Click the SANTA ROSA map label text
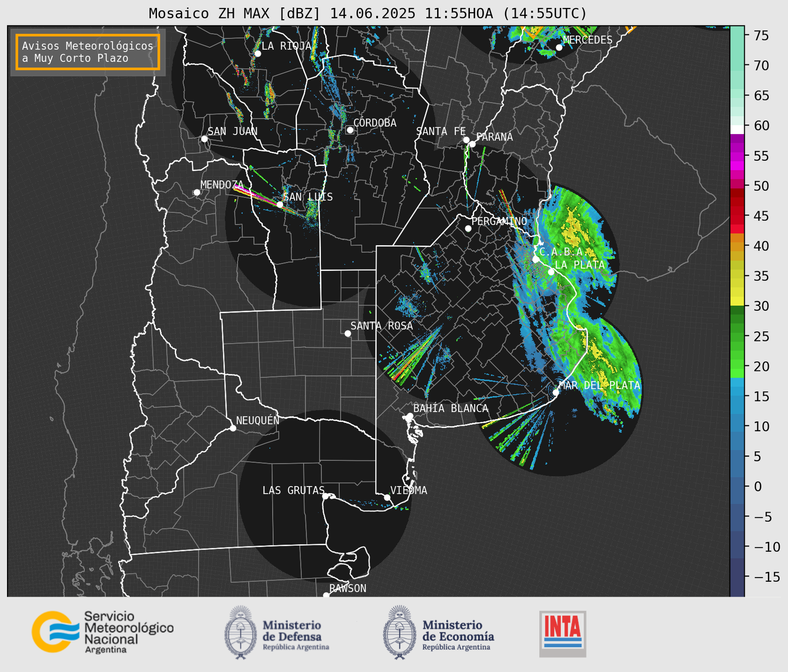788x672 pixels. [382, 326]
